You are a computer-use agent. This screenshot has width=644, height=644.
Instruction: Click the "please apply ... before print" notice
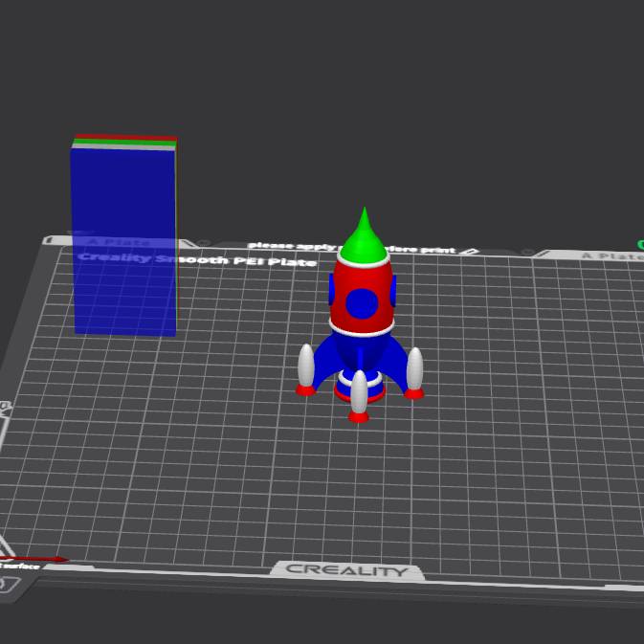coord(352,248)
